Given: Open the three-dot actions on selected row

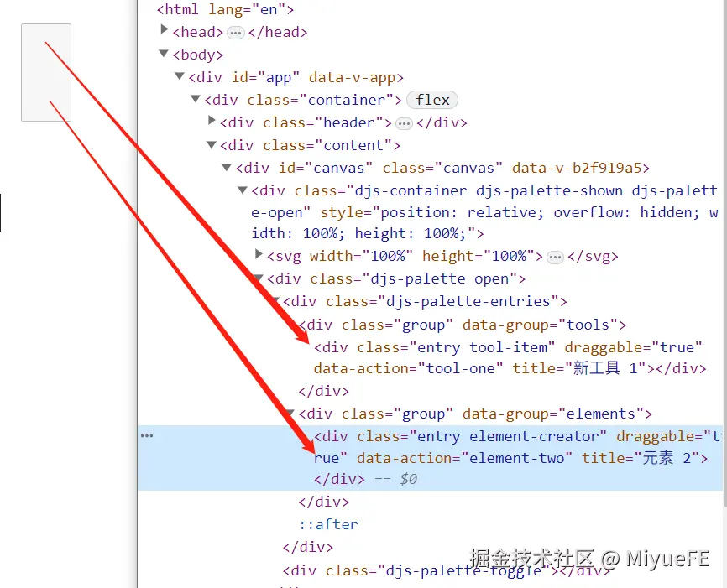Looking at the screenshot, I should pyautogui.click(x=147, y=435).
